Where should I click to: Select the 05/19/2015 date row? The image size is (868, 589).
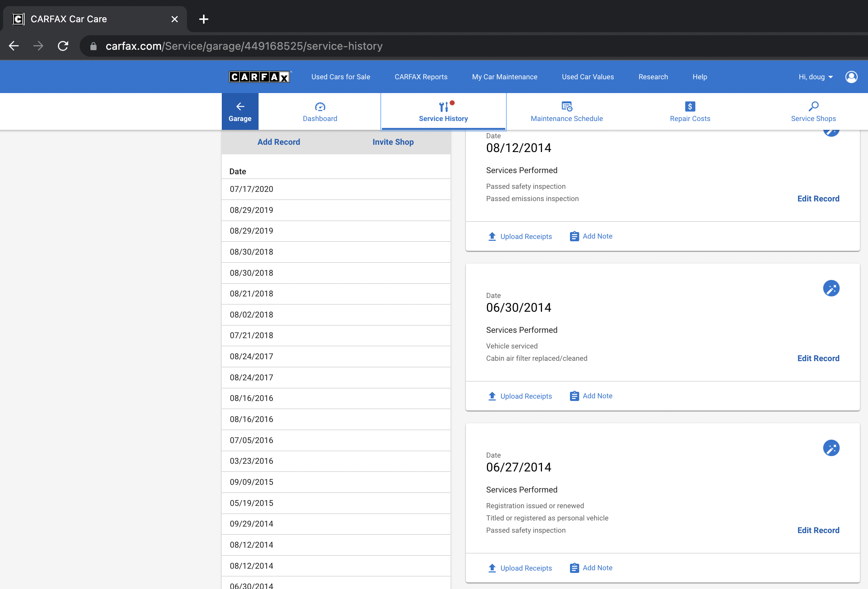[336, 503]
